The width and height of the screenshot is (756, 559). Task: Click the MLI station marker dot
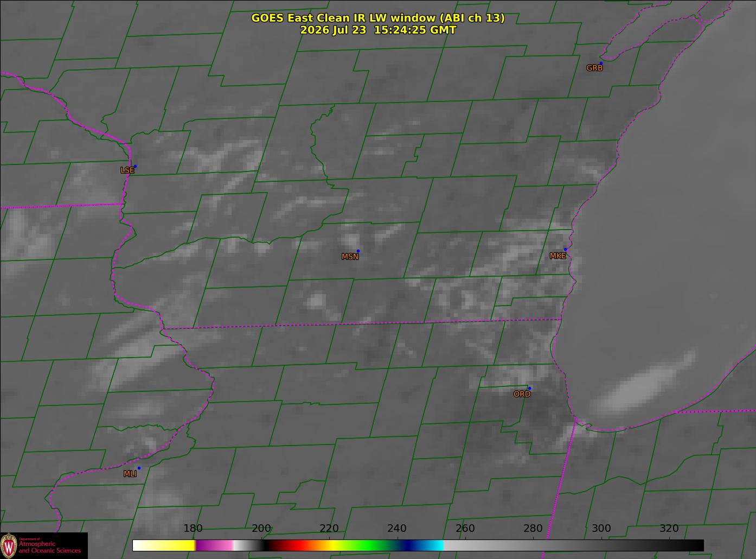[139, 468]
